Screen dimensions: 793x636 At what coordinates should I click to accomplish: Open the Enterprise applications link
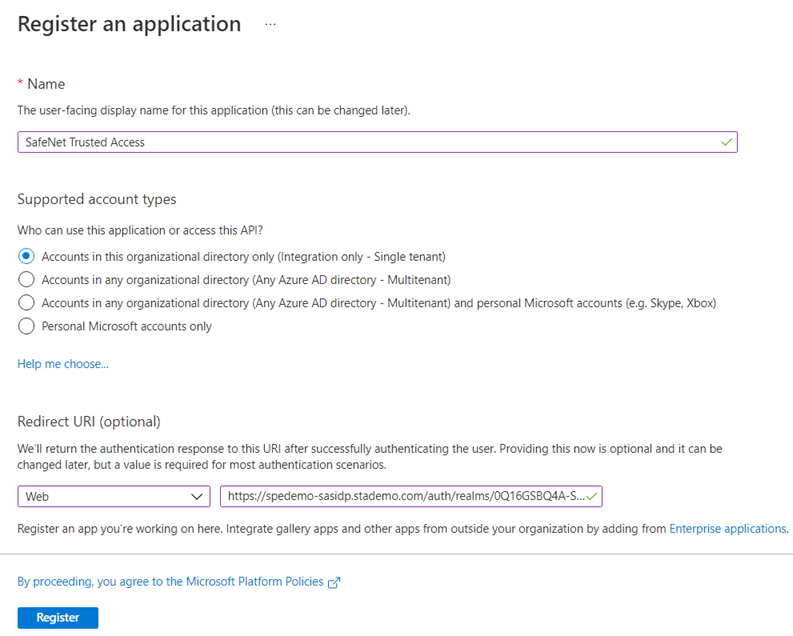728,529
